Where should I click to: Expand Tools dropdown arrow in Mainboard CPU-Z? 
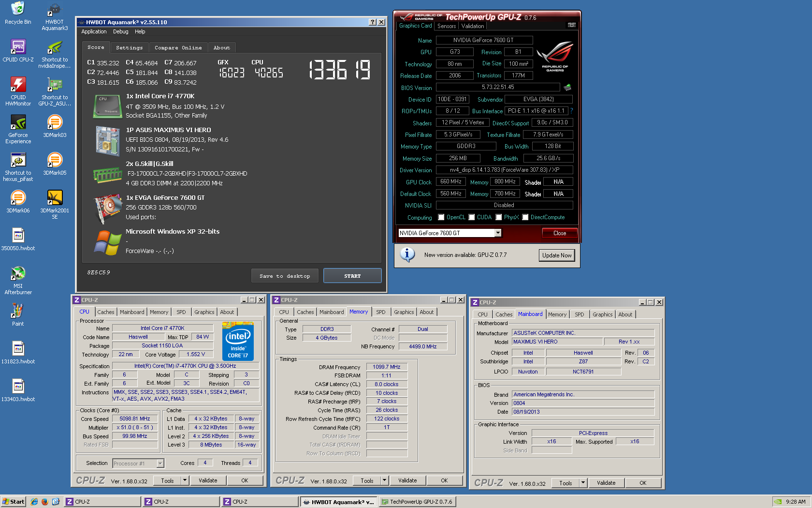point(583,483)
